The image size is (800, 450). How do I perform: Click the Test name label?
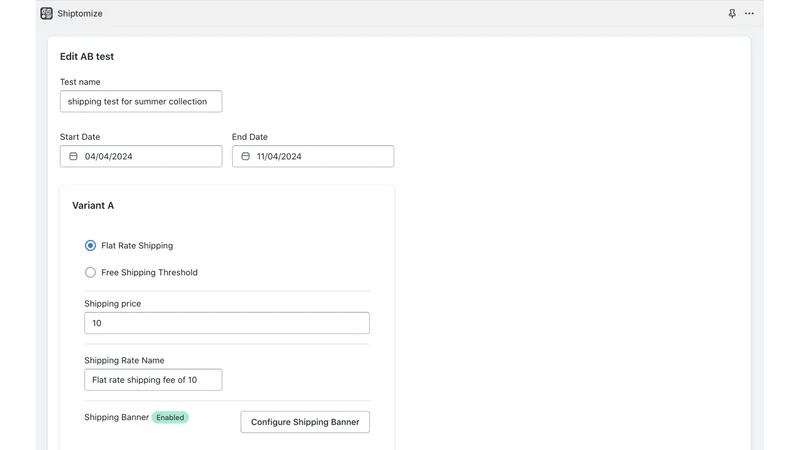pos(80,82)
